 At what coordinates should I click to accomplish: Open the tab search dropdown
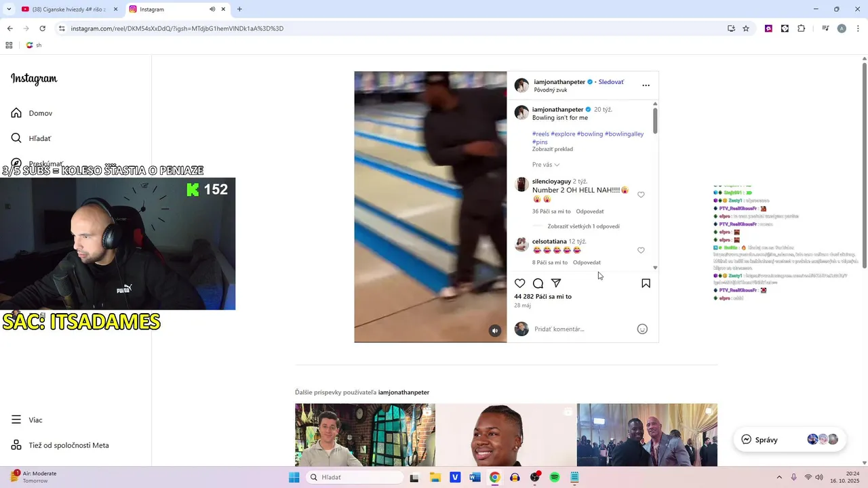8,9
